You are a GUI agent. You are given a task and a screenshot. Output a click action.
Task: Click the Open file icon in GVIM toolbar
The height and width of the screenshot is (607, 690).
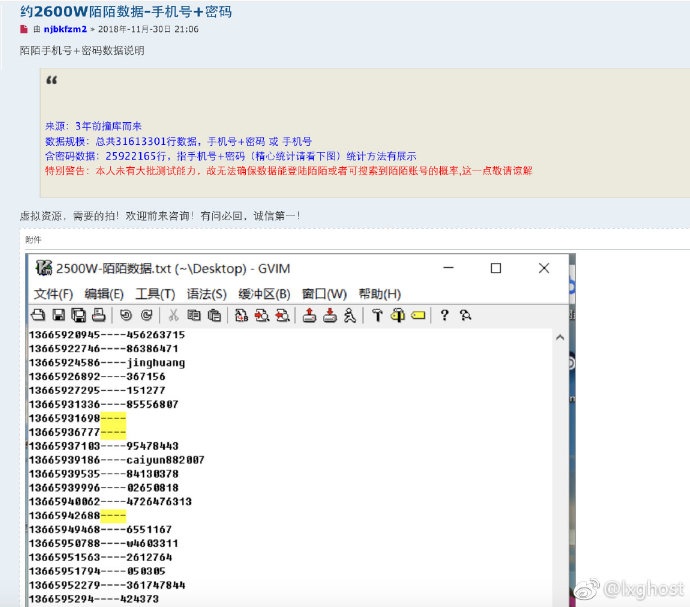[x=38, y=316]
